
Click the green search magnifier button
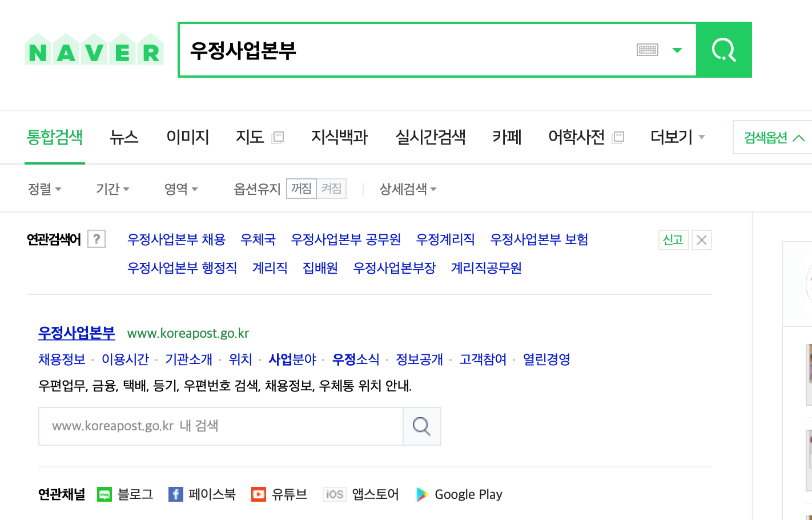724,50
